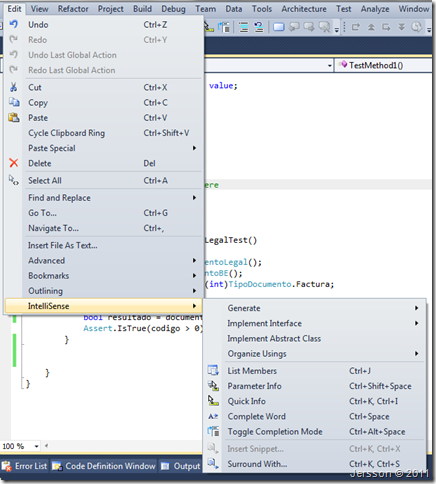Click the Paste clipboard icon
The height and width of the screenshot is (484, 436).
14,118
